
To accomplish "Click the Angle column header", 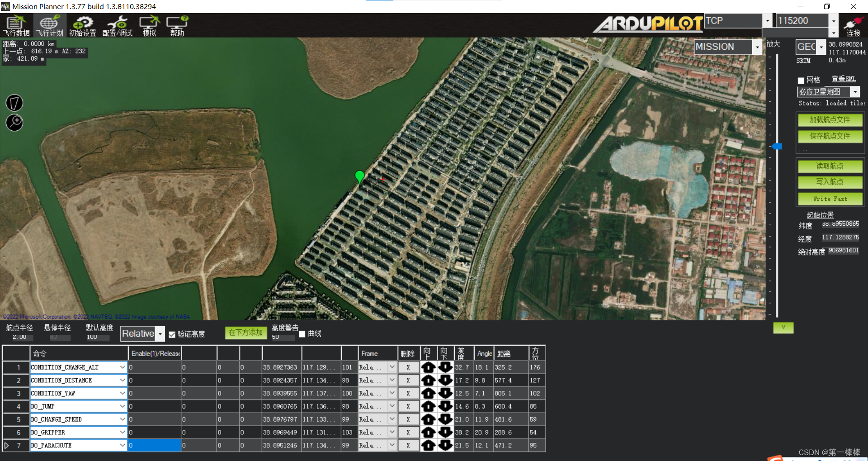I will click(x=484, y=353).
